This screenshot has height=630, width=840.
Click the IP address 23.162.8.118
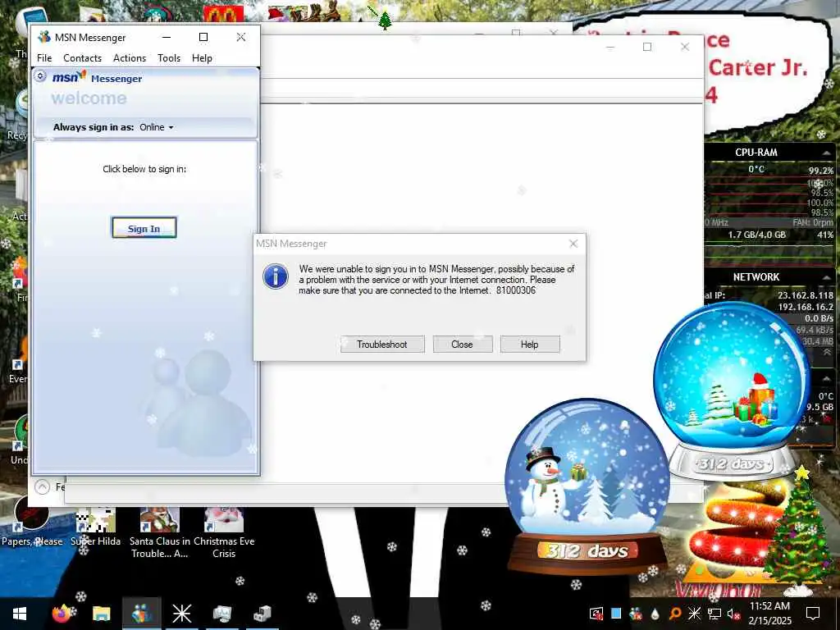click(806, 295)
